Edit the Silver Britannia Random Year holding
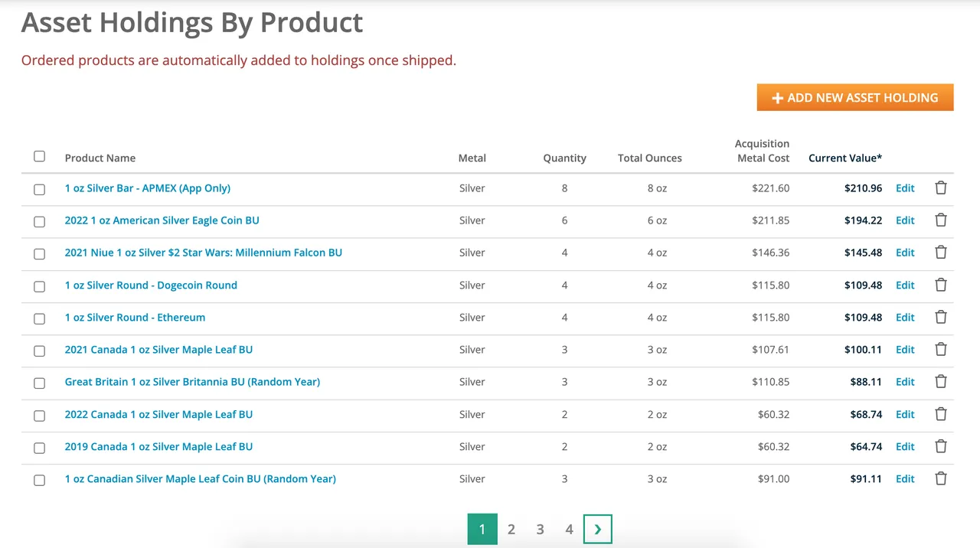Screen dimensions: 980x548 click(905, 382)
